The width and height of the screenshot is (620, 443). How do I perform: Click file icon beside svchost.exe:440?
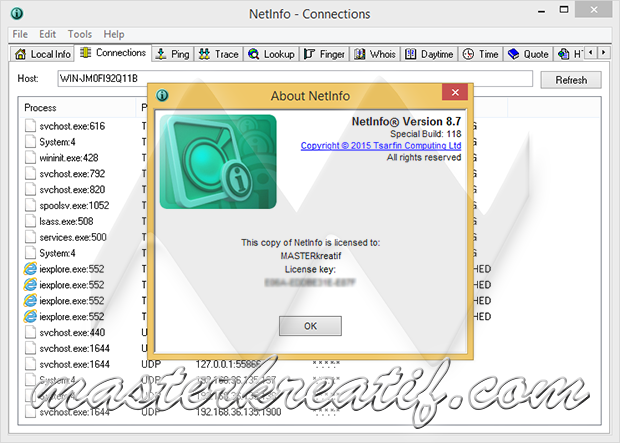(x=30, y=332)
